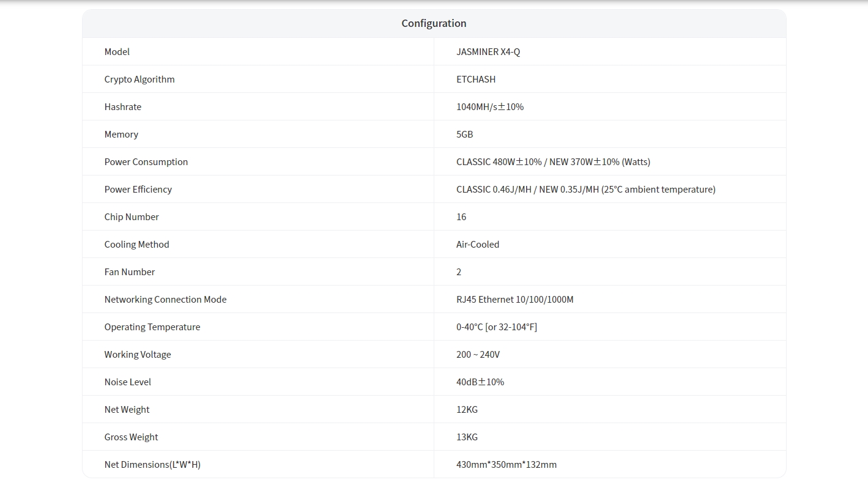Select the '40dB±10%' value

(480, 382)
